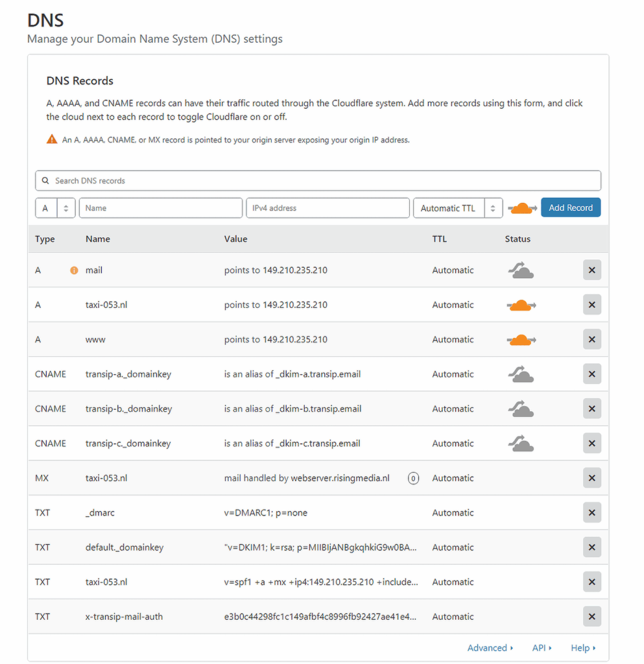Toggle Cloudflare proxy cloud for mail record
The width and height of the screenshot is (644, 664).
point(520,270)
